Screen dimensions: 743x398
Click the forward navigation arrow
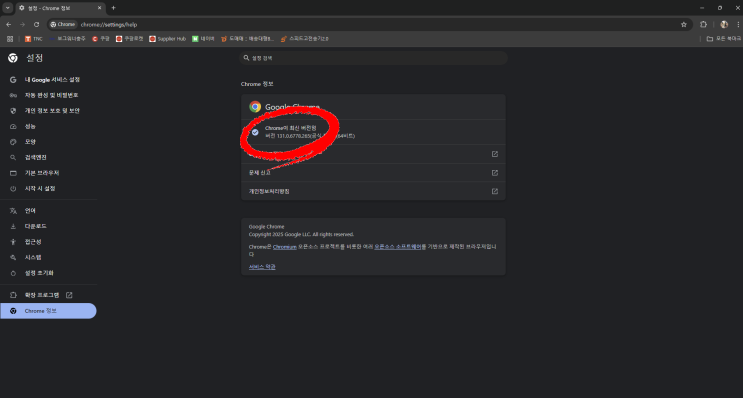click(x=22, y=25)
